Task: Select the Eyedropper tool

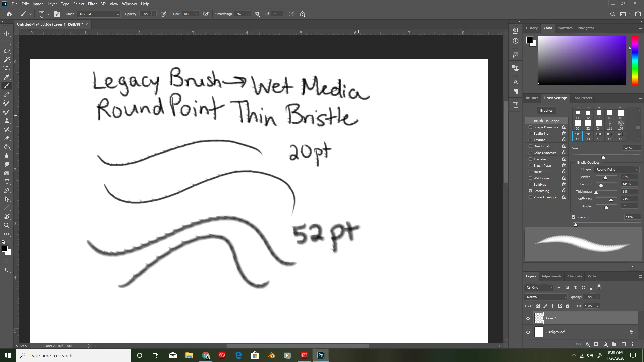Action: point(7,77)
